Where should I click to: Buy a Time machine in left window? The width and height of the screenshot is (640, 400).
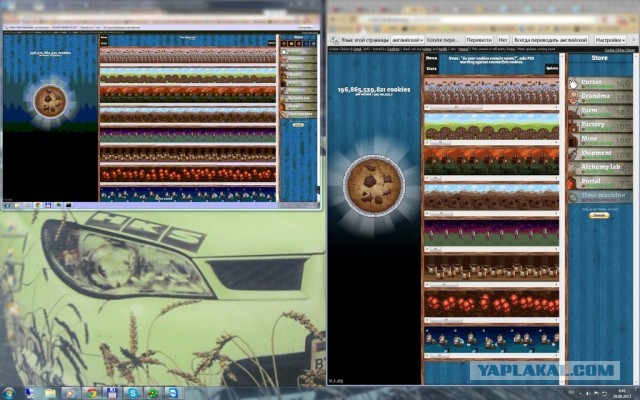[x=298, y=114]
